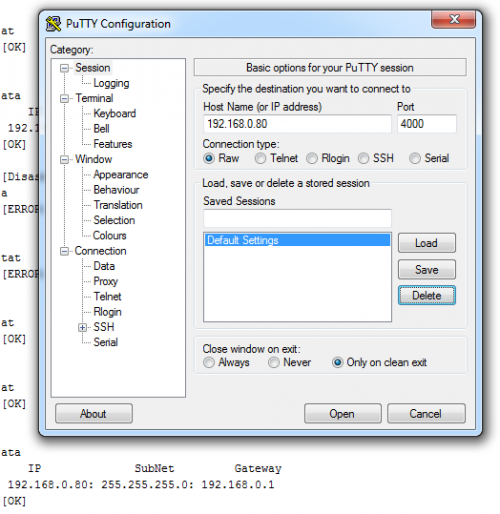The height and width of the screenshot is (514, 500).
Task: Open the Behaviour category
Action: (x=116, y=190)
